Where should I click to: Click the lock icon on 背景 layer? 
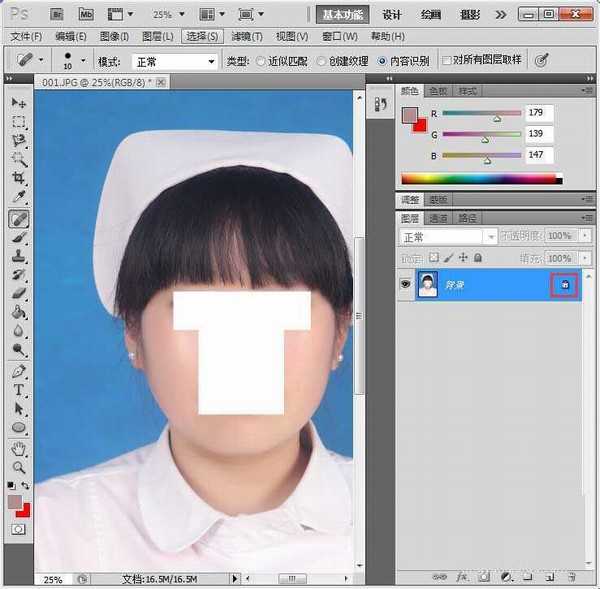[564, 285]
